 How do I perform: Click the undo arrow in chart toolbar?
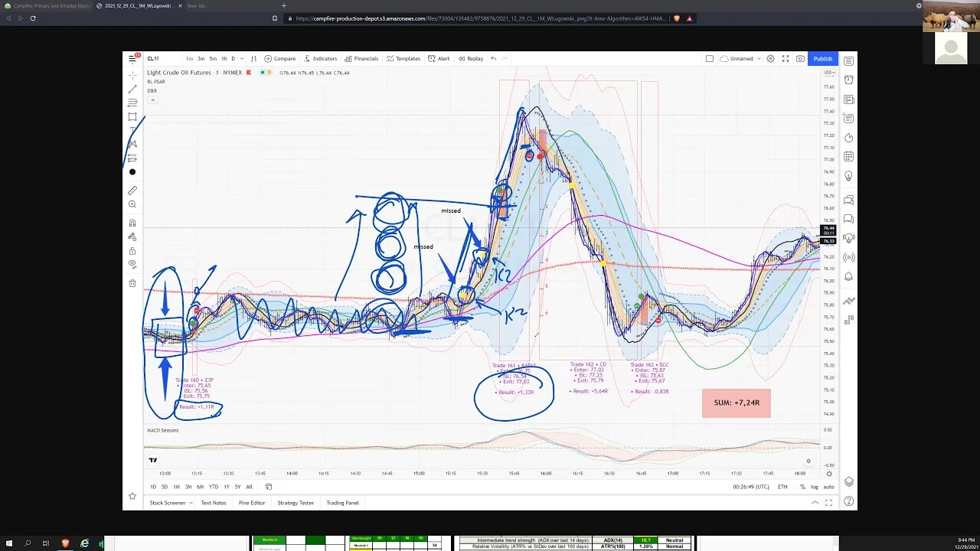tap(494, 58)
